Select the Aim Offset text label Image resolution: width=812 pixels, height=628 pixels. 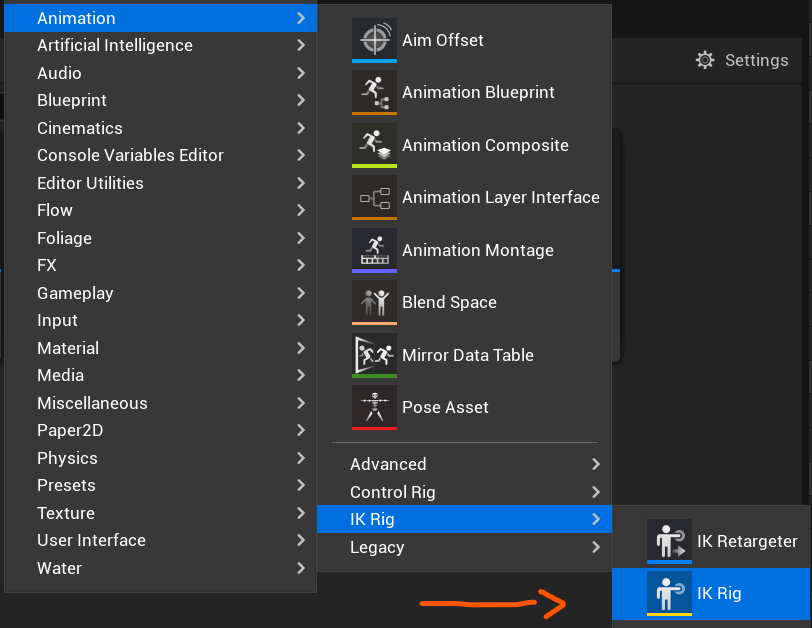[443, 40]
